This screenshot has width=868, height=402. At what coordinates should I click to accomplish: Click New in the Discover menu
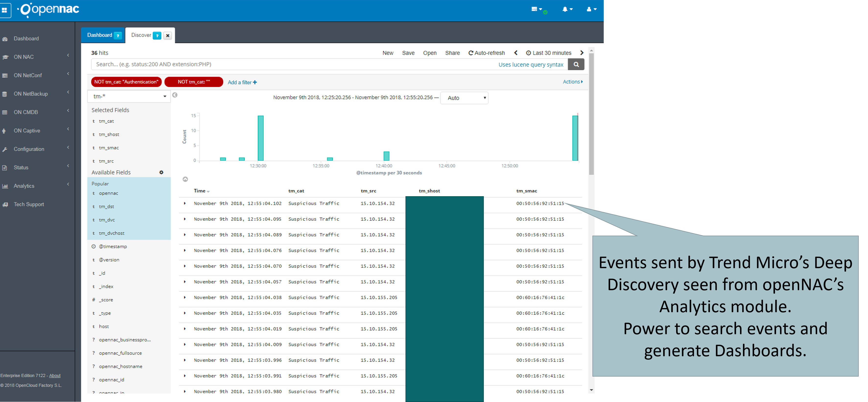pos(388,53)
